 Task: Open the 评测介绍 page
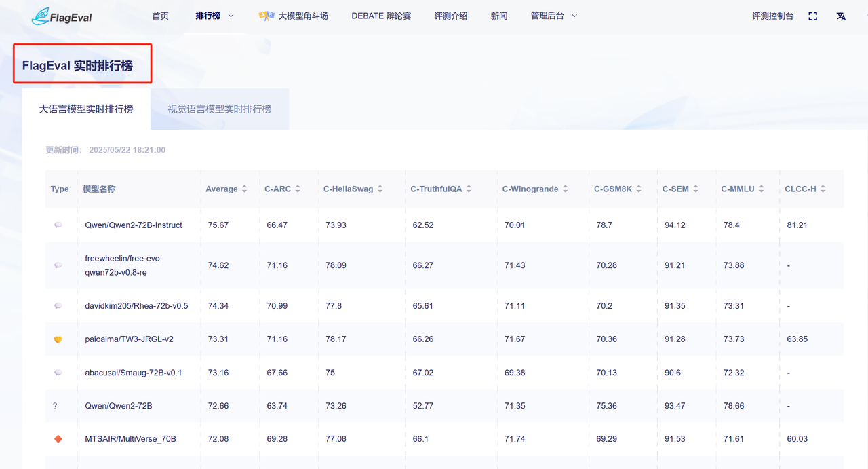(x=451, y=16)
